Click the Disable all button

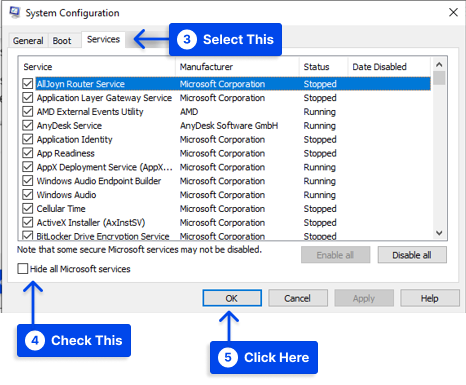[x=412, y=255]
